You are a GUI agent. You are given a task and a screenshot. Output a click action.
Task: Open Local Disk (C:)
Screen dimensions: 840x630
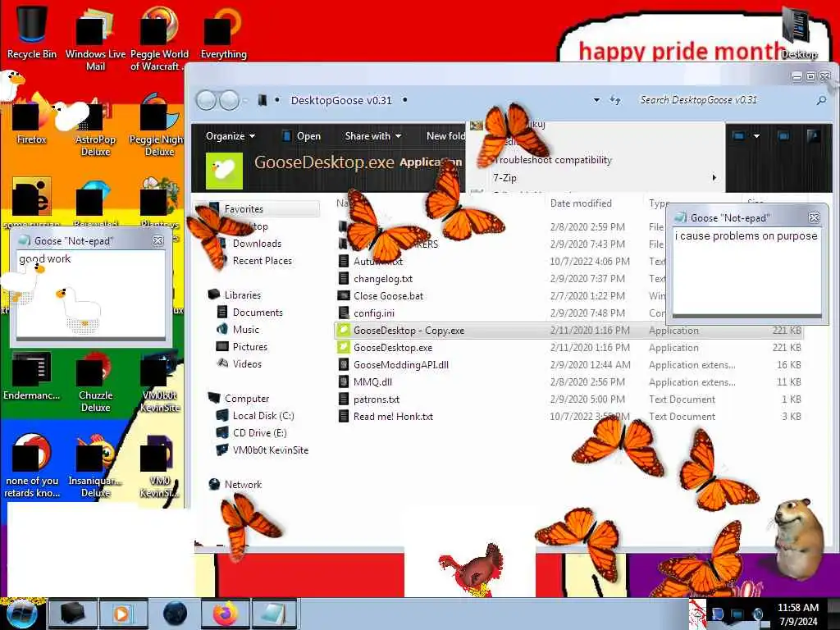coord(263,415)
